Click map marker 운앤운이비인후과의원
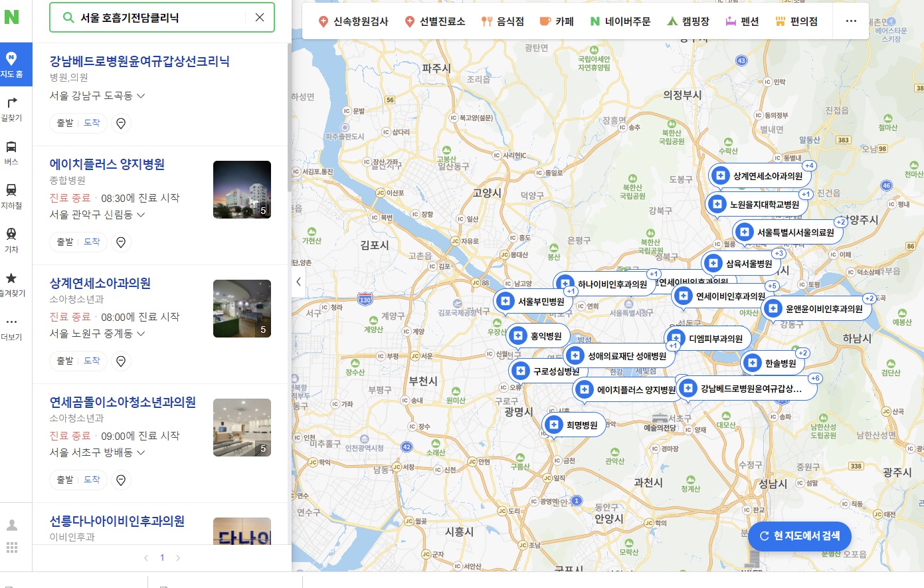This screenshot has width=924, height=588. pos(816,309)
